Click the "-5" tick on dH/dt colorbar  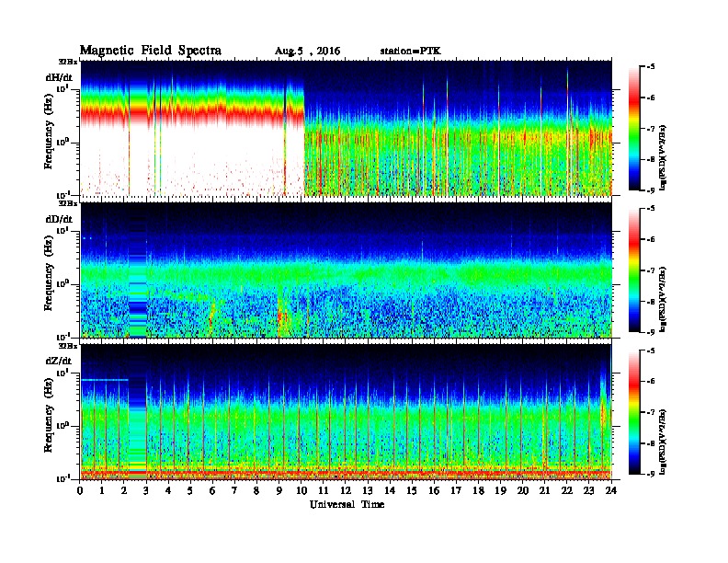coord(651,67)
